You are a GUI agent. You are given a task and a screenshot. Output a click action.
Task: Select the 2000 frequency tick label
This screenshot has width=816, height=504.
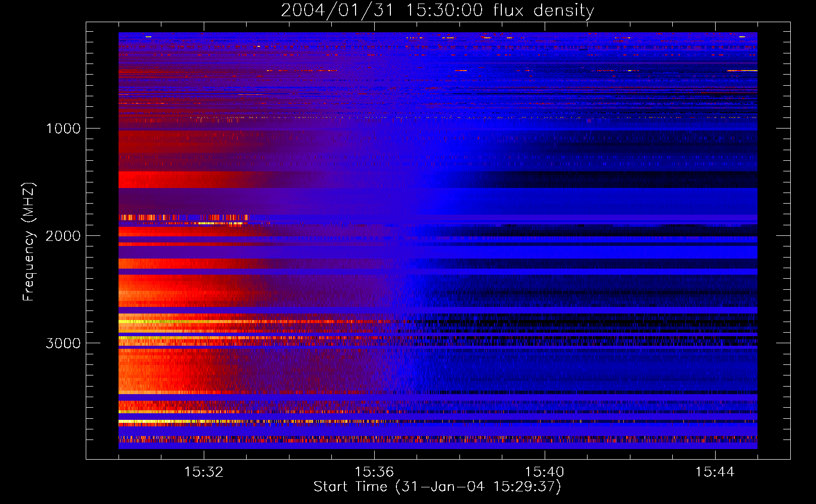[x=63, y=236]
